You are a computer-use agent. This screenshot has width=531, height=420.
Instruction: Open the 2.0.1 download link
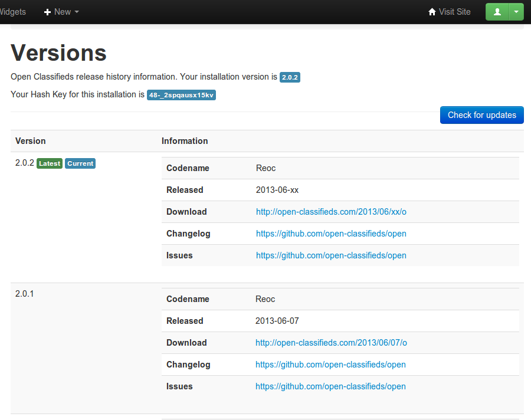coord(331,343)
